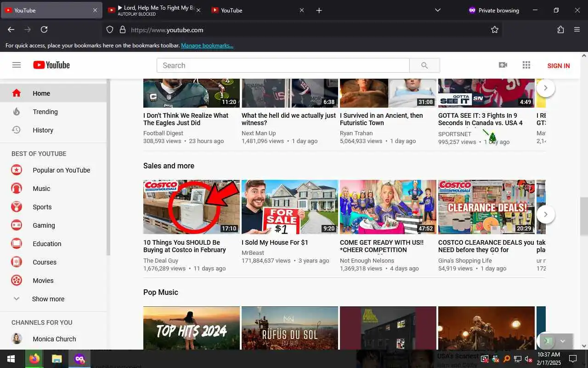The width and height of the screenshot is (588, 368).
Task: Open Gina's Shopping Life channel
Action: click(x=465, y=260)
